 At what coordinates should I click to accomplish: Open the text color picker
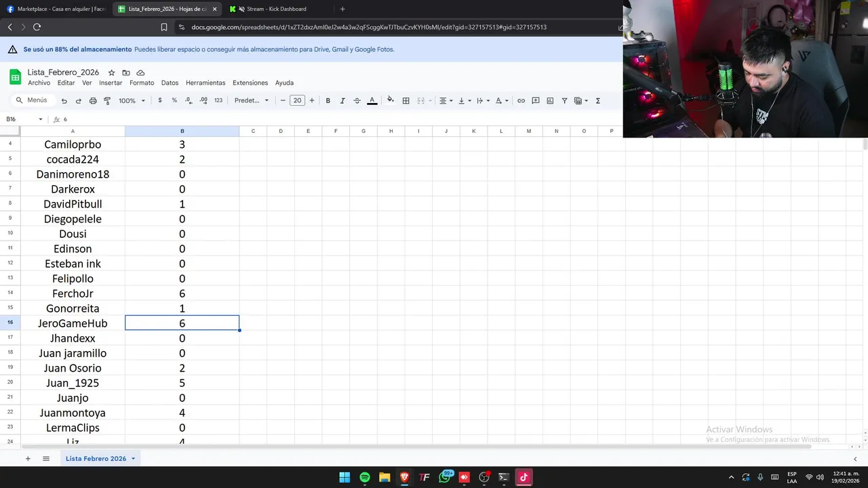click(372, 100)
